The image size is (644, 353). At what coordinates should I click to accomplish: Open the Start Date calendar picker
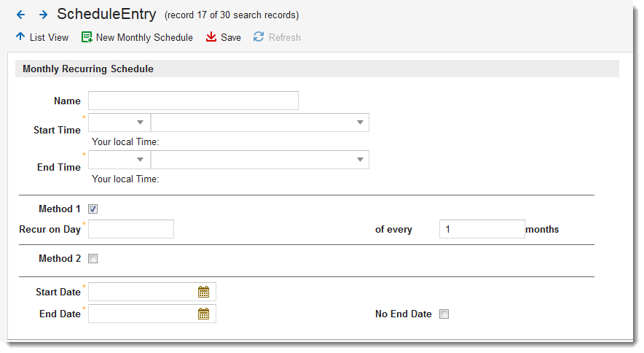coord(203,292)
